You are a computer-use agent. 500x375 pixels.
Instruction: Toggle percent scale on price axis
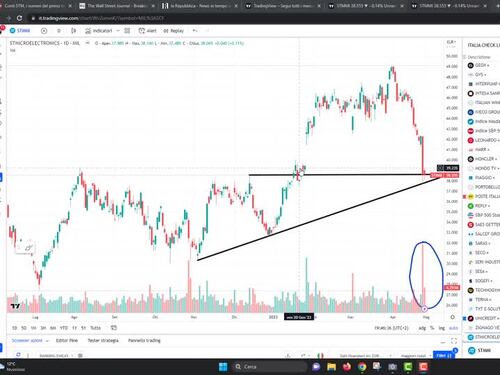pyautogui.click(x=432, y=328)
